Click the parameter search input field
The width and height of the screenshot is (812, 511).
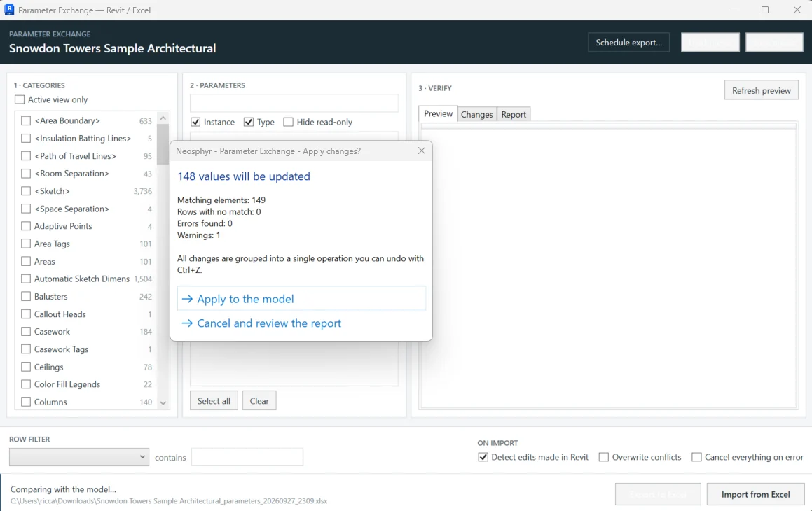tap(294, 103)
